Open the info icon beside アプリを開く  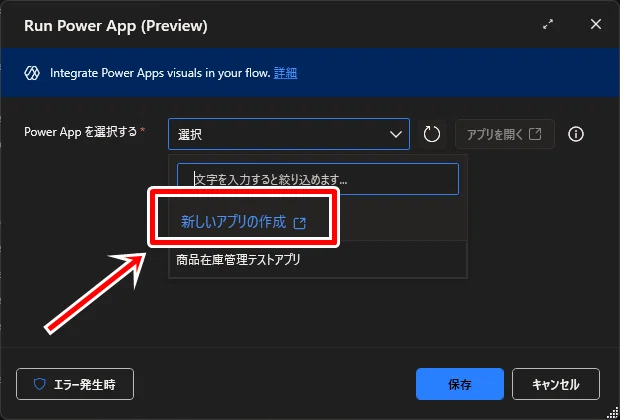coord(576,134)
